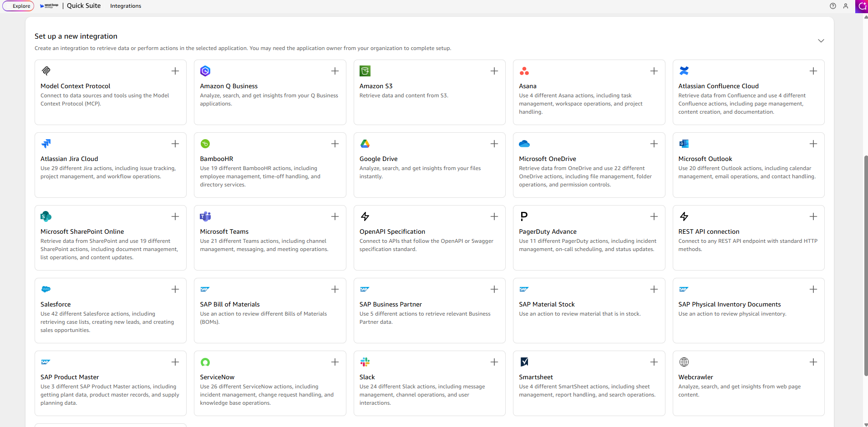The width and height of the screenshot is (868, 427).
Task: Open user account profile icon
Action: pos(846,6)
